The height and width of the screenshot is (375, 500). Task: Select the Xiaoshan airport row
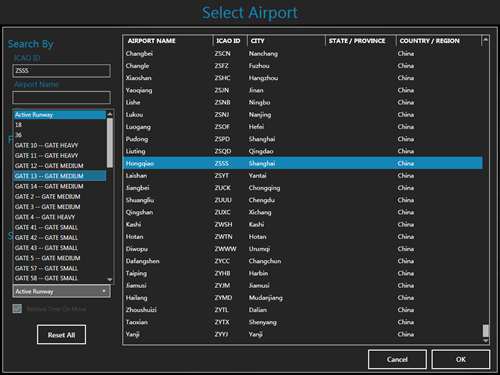(x=303, y=78)
